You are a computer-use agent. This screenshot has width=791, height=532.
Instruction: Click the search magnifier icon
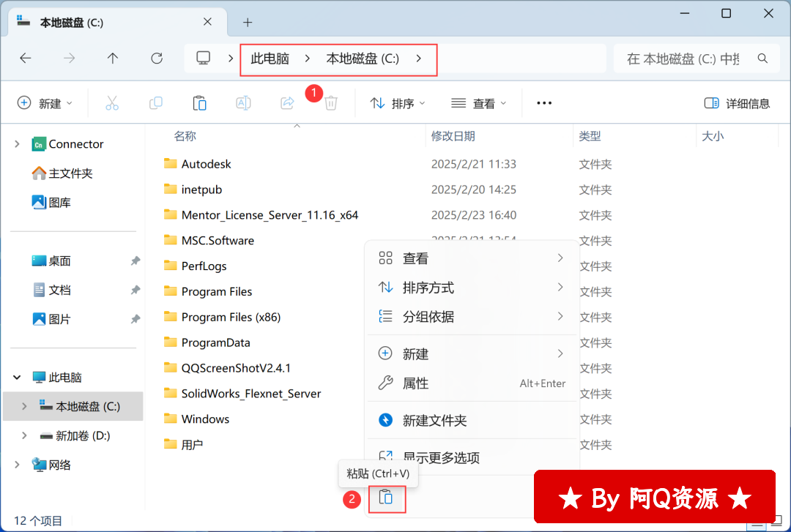click(x=762, y=59)
